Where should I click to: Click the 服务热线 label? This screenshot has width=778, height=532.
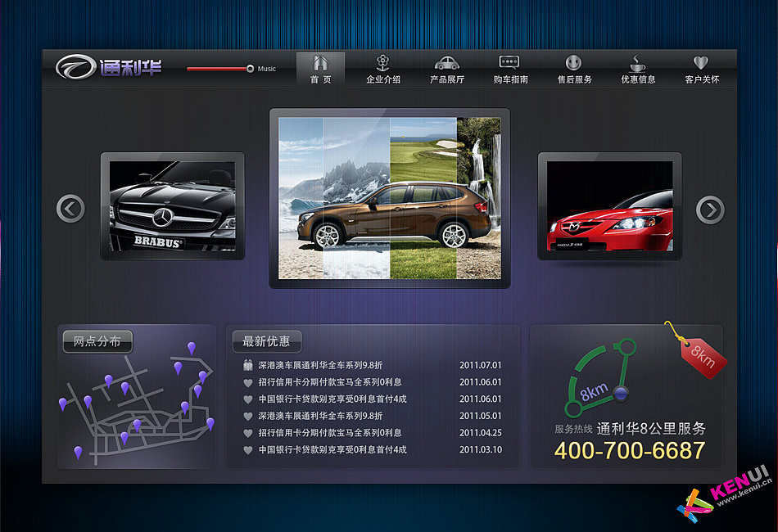click(573, 429)
